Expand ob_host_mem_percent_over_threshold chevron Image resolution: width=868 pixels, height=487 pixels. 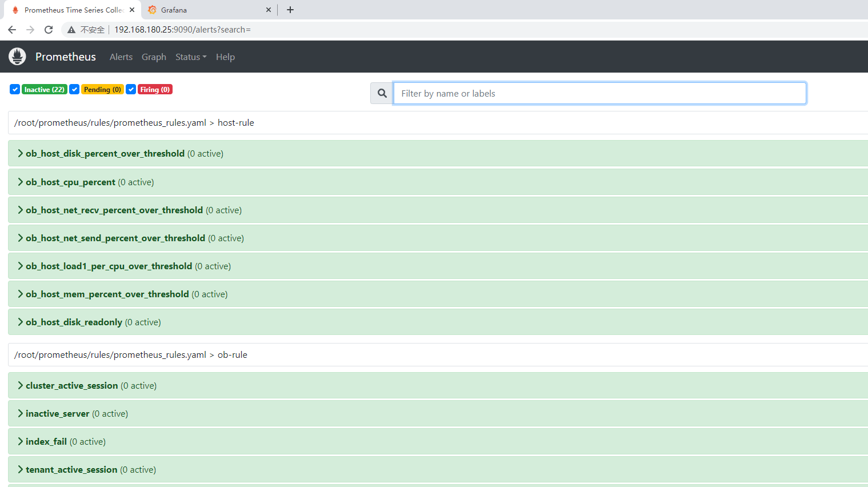click(x=21, y=294)
